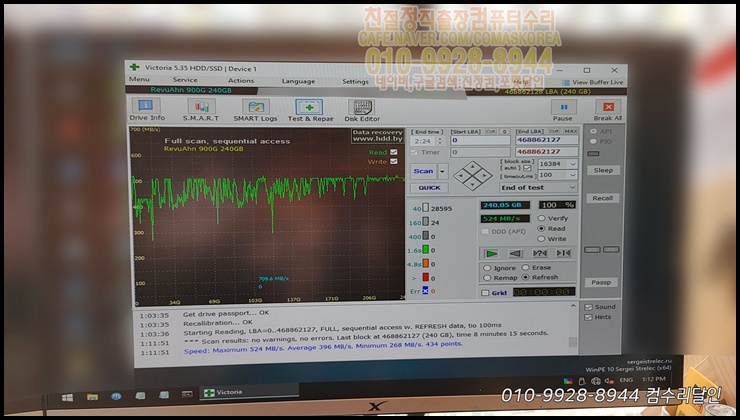
Task: Open the Language menu
Action: click(298, 81)
